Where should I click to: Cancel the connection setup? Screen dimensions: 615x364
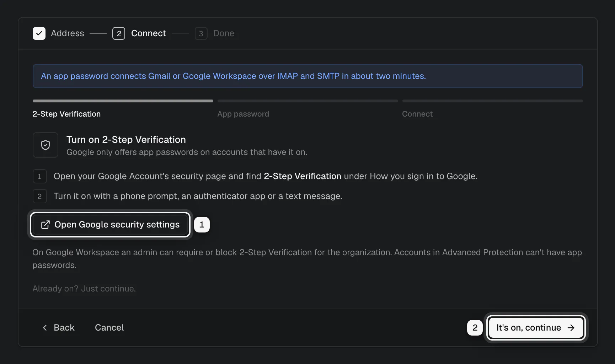tap(109, 328)
